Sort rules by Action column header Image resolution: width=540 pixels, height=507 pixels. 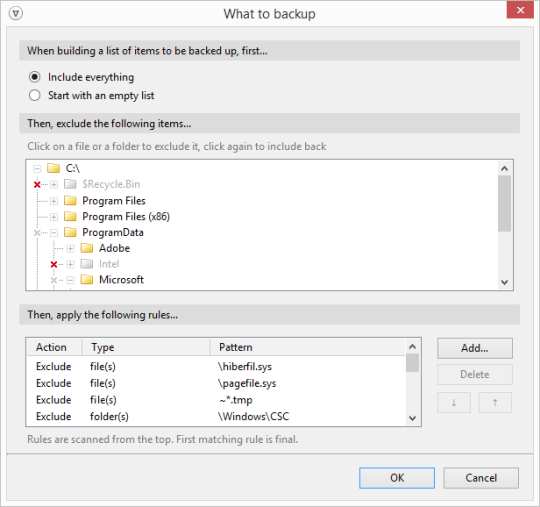click(54, 347)
